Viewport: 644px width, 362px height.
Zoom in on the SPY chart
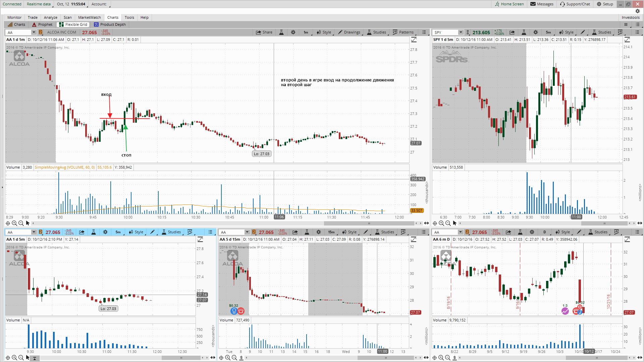[441, 223]
